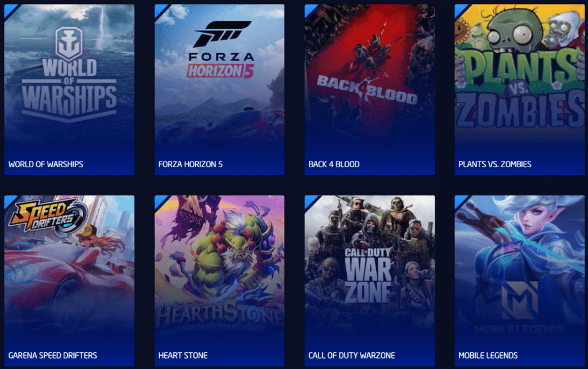This screenshot has width=588, height=369.
Task: Open the WORLD OF WARSHIPS title link
Action: click(46, 164)
